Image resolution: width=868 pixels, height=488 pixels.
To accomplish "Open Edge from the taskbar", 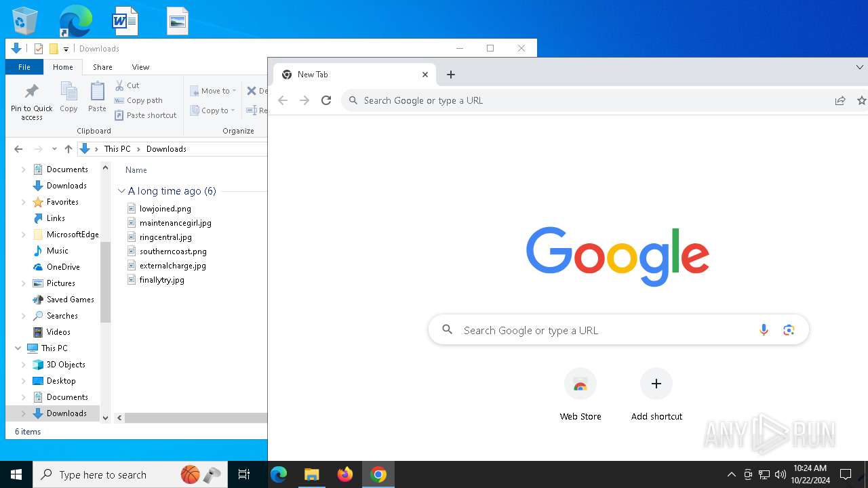I will click(279, 474).
